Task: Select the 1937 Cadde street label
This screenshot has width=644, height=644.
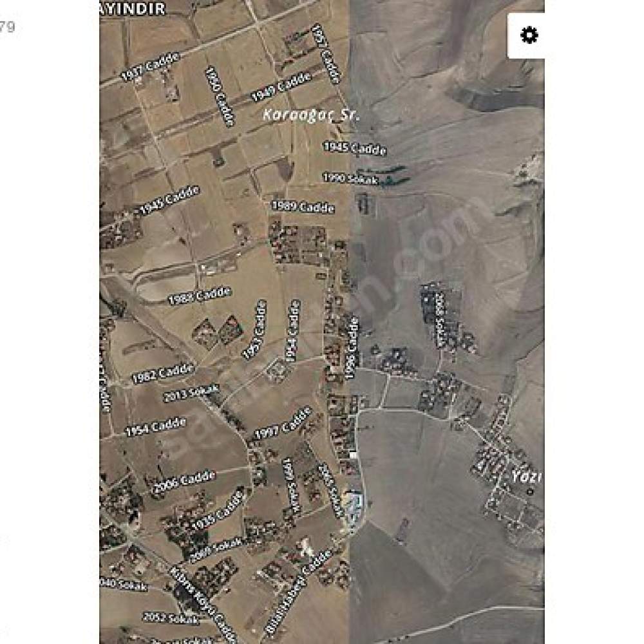Action: (x=150, y=66)
